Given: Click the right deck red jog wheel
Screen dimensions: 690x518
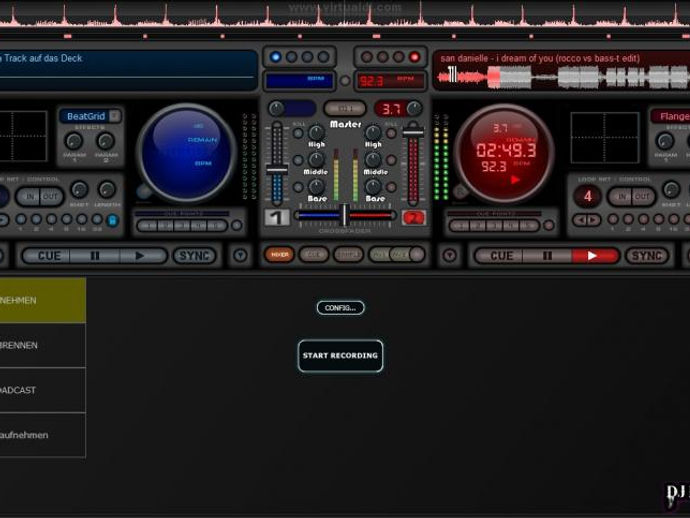Looking at the screenshot, I should click(504, 152).
